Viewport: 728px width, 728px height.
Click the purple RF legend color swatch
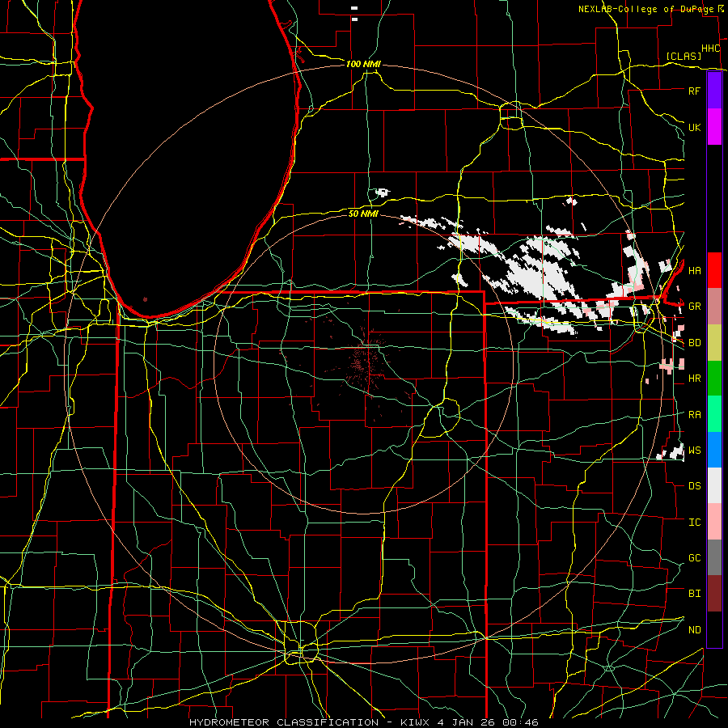click(714, 91)
